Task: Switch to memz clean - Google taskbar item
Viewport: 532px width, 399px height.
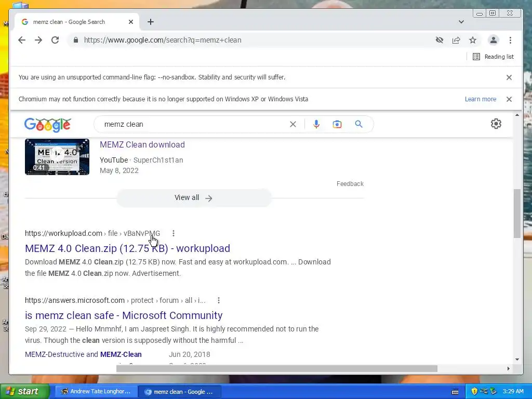Action: 180,392
